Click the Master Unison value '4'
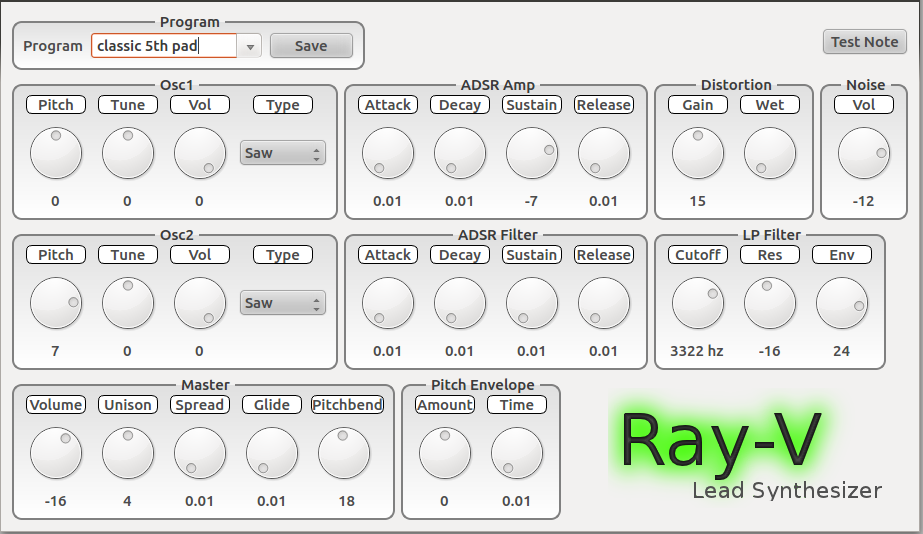Screen dimensions: 923x534 (x=127, y=502)
